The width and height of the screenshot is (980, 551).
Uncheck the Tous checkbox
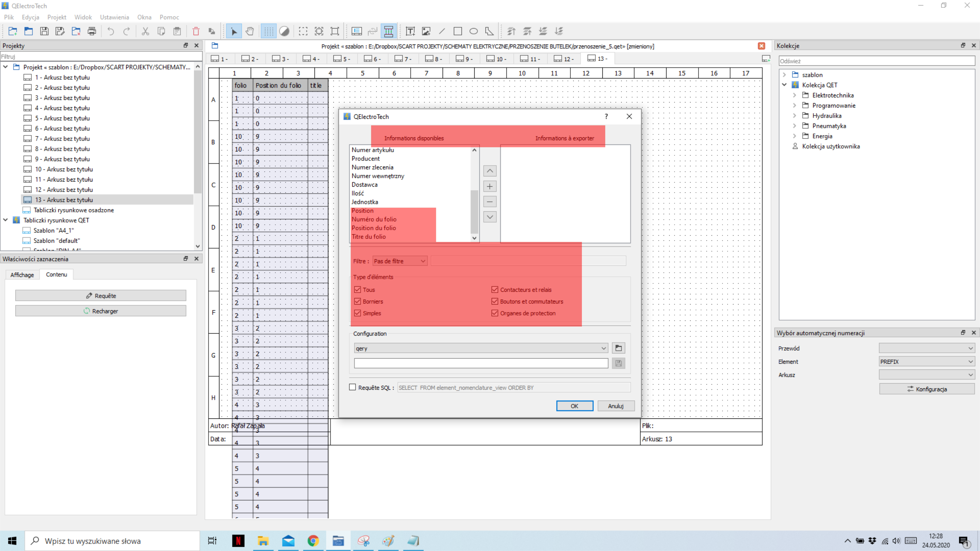(357, 290)
